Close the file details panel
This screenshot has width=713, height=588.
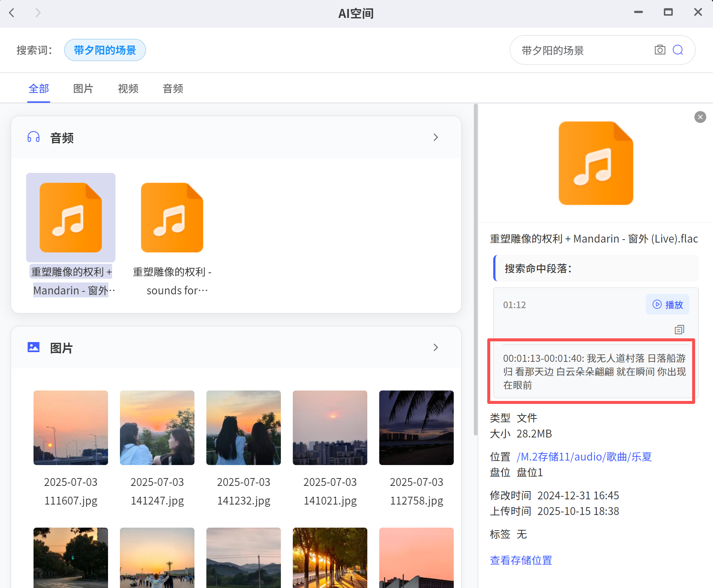click(x=700, y=117)
